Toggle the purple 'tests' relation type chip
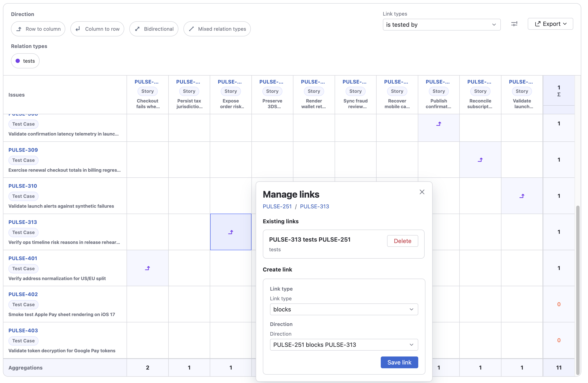588x383 pixels. [25, 61]
